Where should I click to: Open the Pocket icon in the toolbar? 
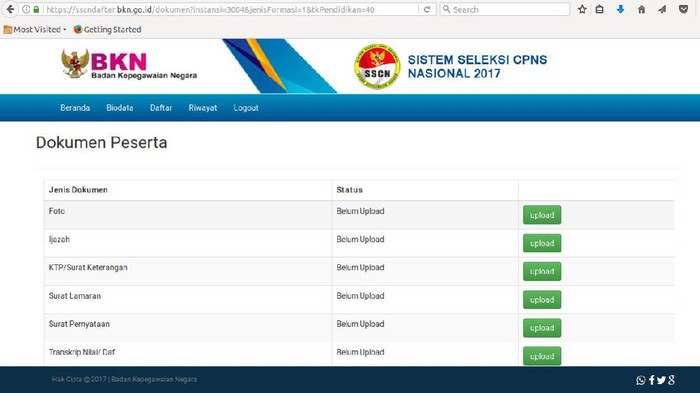[x=683, y=9]
